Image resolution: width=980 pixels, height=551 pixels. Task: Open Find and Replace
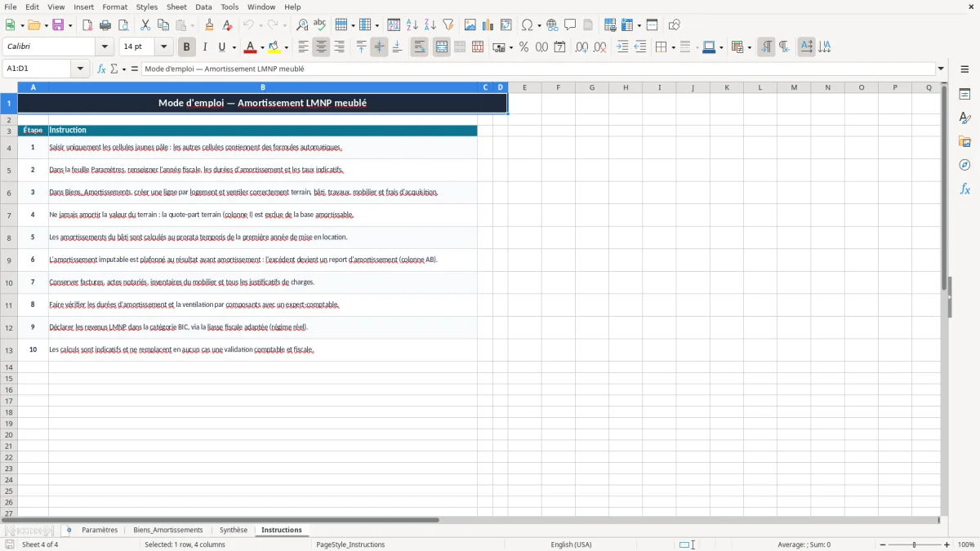click(302, 25)
